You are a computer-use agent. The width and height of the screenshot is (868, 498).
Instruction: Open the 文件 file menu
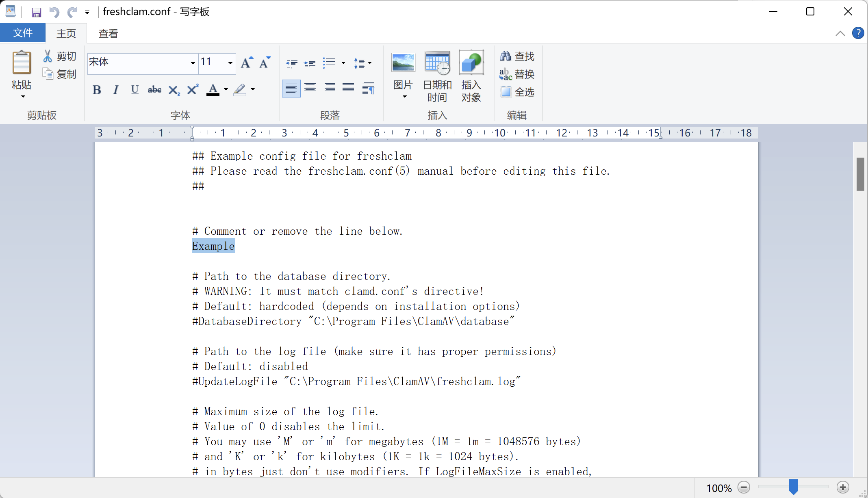pyautogui.click(x=22, y=33)
